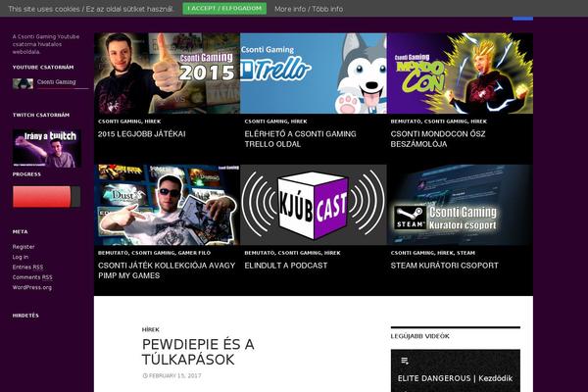Select STEAM category under Steam Kurátori post
This screenshot has height=392, width=588.
[x=465, y=253]
